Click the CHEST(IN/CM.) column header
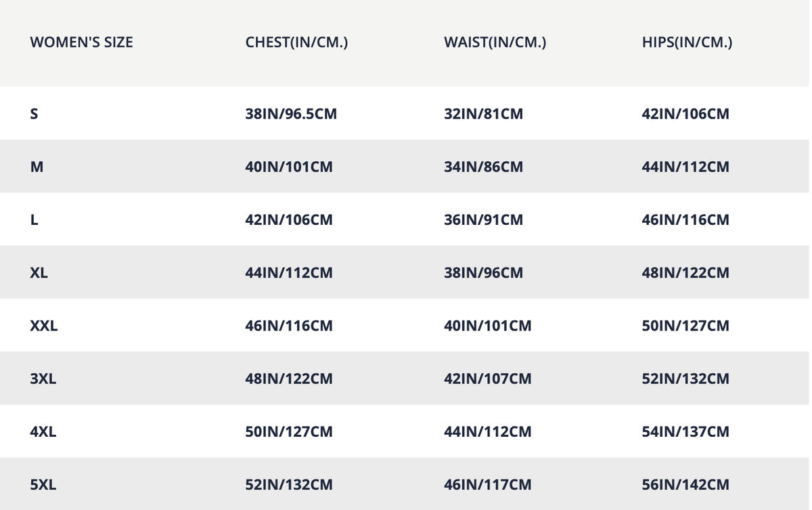The height and width of the screenshot is (510, 812). click(x=296, y=42)
